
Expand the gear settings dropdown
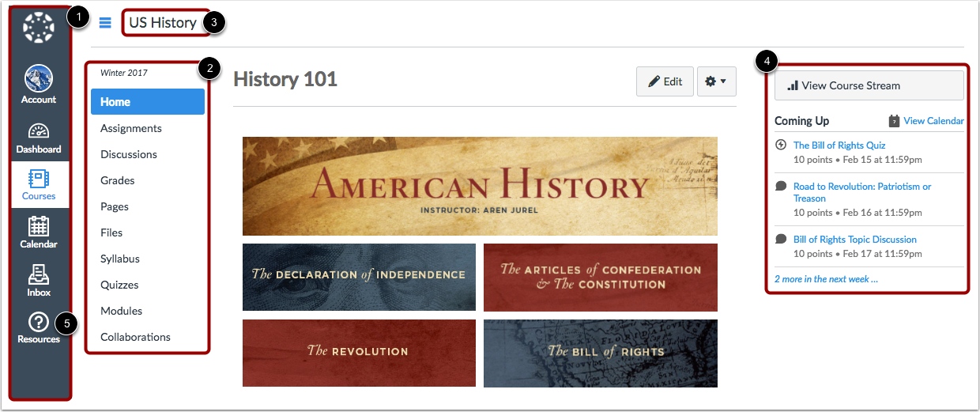pos(717,81)
